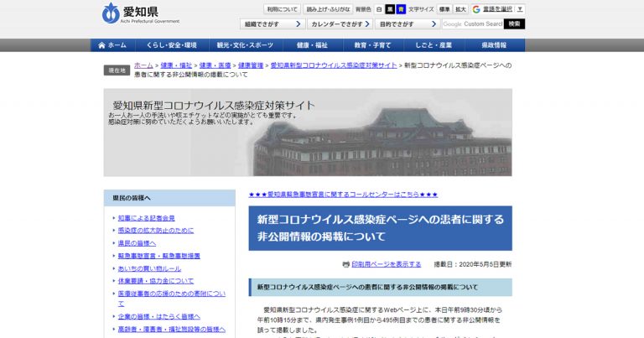644x338 pixels.
Task: Open the 県民の皆様へ sidebar list link
Action: coord(137,243)
